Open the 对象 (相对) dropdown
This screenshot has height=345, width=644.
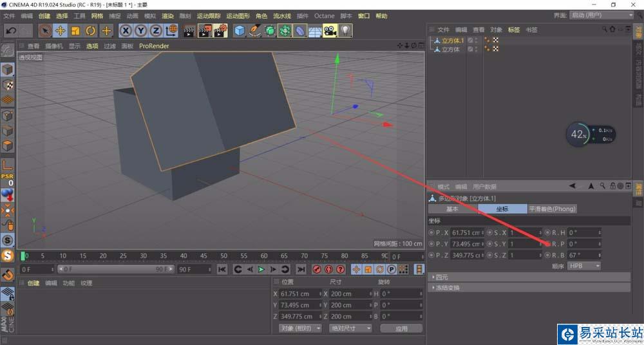click(x=301, y=328)
